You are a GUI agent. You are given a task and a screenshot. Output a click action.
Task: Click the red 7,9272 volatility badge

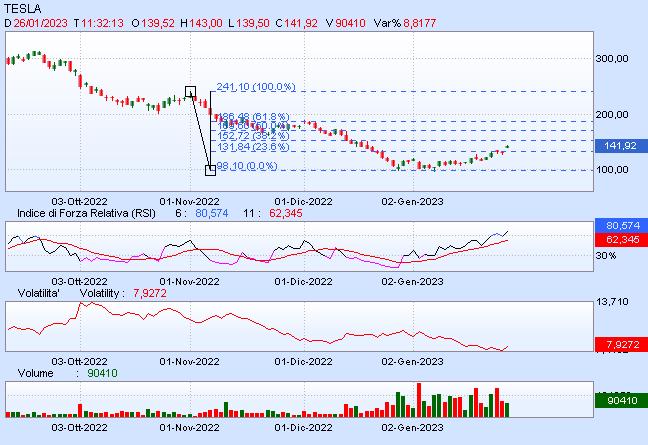[x=621, y=344]
